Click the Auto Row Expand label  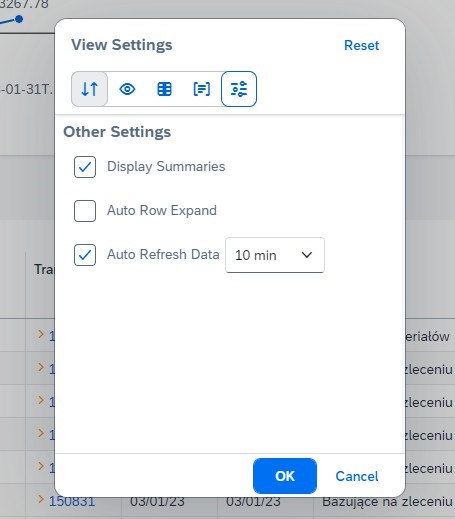click(162, 210)
